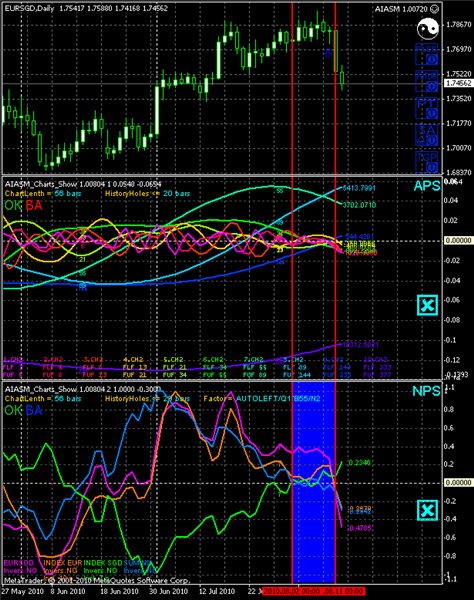Click the 0.2346 green value label
The height and width of the screenshot is (600, 474).
(359, 463)
